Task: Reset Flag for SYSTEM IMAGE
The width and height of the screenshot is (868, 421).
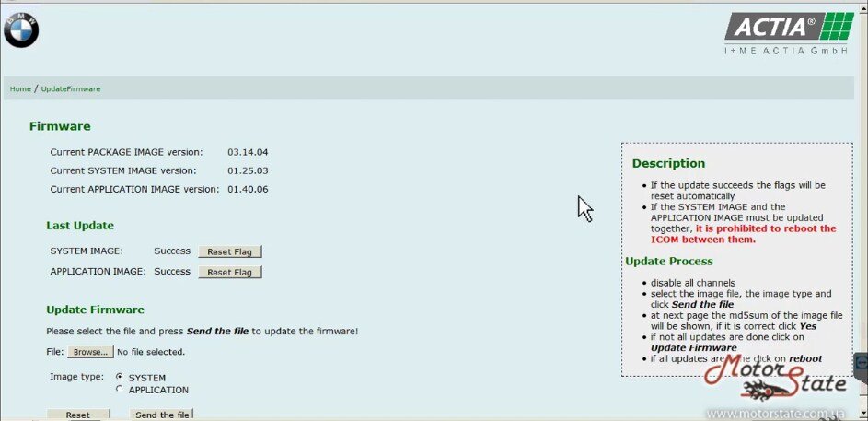Action: [230, 252]
